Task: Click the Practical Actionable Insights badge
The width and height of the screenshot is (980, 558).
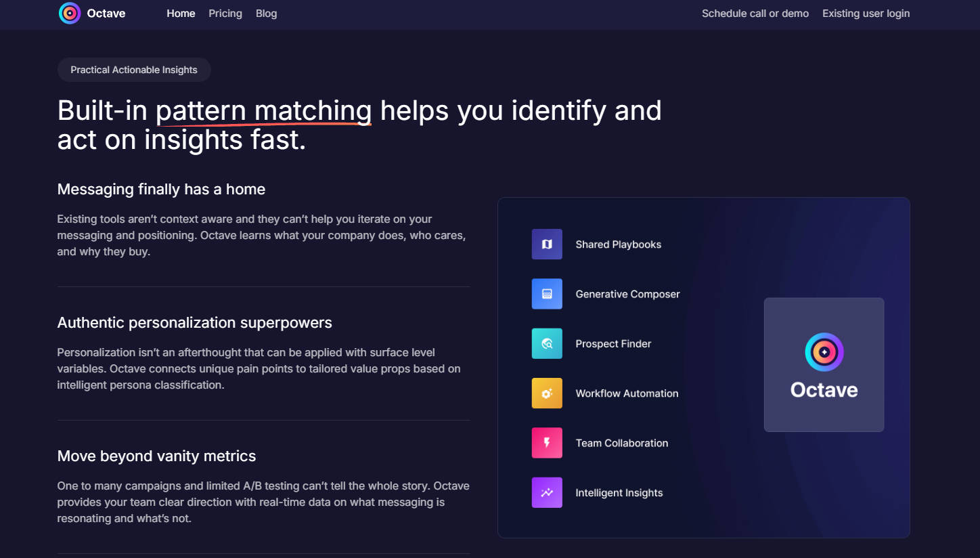Action: pos(134,70)
